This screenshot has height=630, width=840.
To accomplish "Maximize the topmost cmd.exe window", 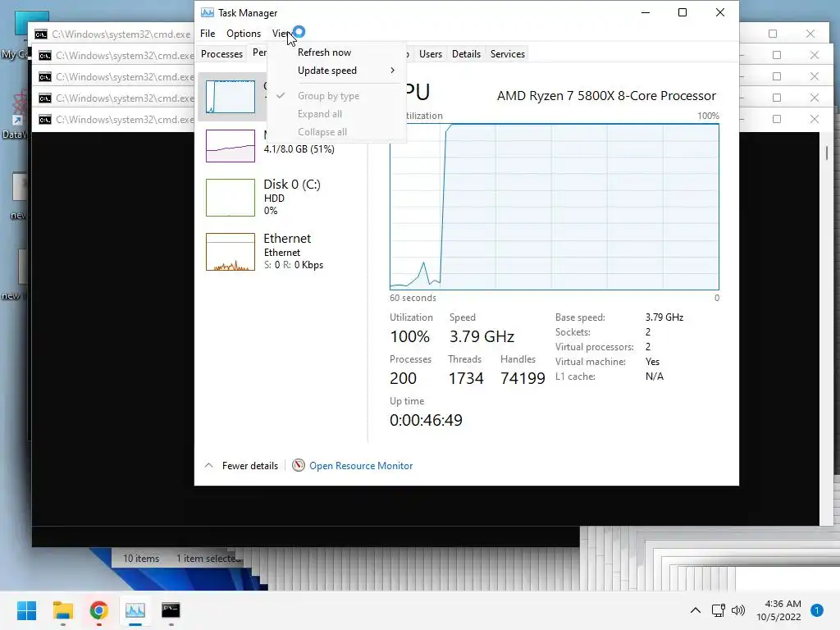I will point(773,34).
